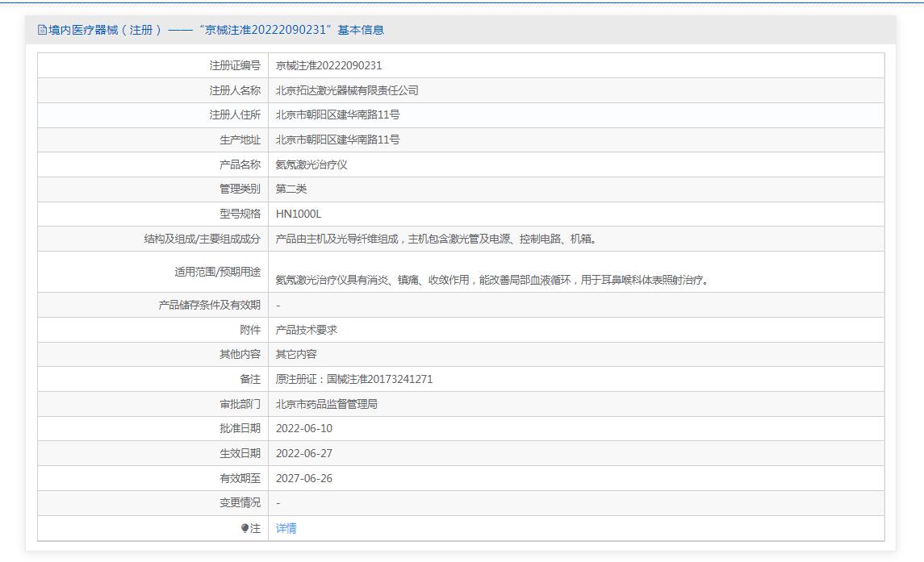Click registrant name 北京拓达激光器械有限责任公司

click(347, 90)
